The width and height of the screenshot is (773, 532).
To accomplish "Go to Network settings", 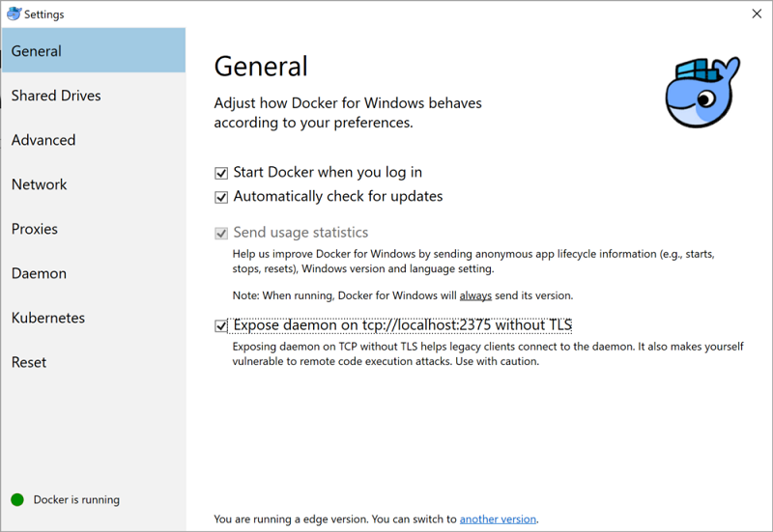I will pyautogui.click(x=40, y=184).
